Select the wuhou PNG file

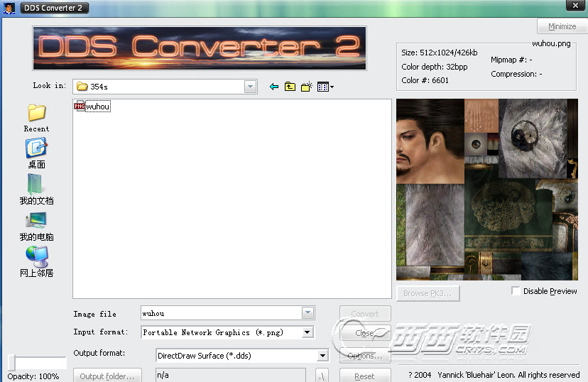point(92,107)
